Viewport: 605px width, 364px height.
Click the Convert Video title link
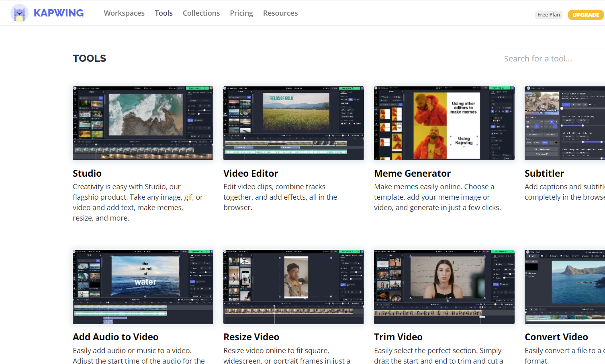[556, 337]
